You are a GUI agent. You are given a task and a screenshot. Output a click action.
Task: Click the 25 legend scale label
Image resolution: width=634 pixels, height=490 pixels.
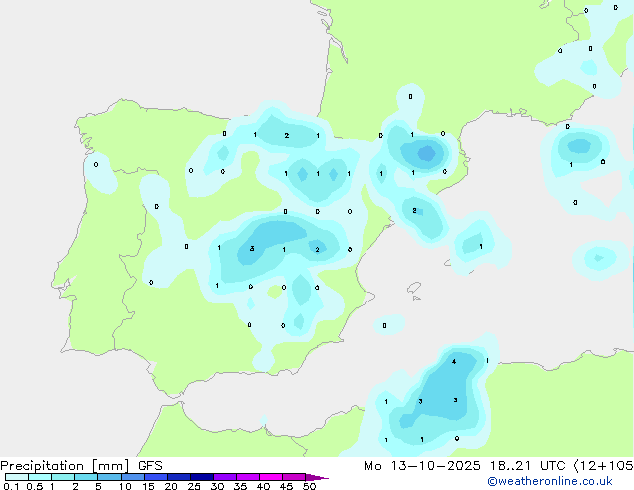[194, 486]
